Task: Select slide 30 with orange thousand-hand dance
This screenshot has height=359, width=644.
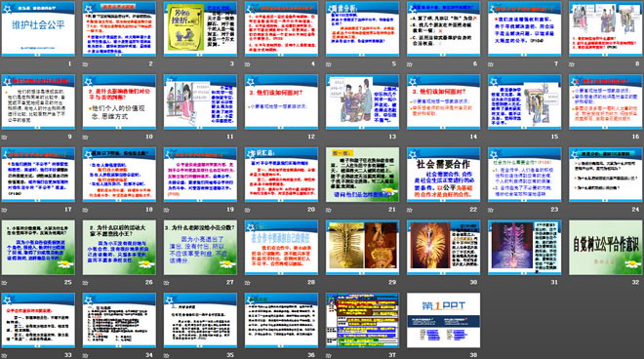Action: pyautogui.click(x=444, y=247)
